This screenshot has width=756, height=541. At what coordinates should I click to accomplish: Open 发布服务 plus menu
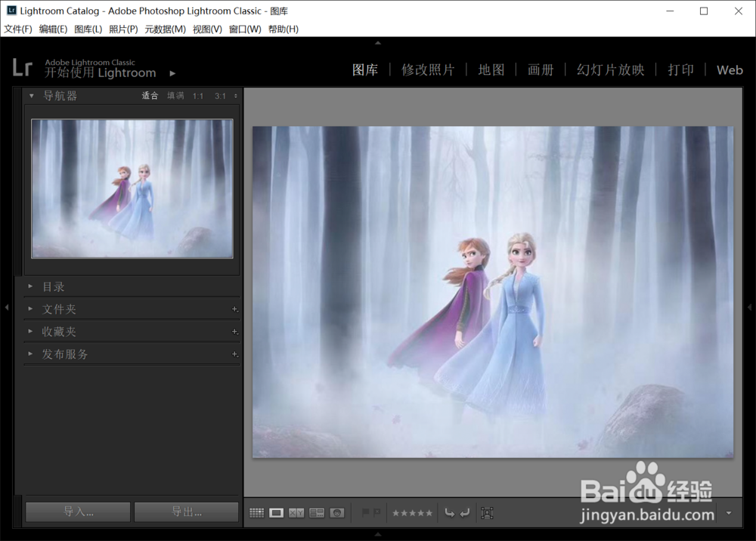pyautogui.click(x=235, y=354)
